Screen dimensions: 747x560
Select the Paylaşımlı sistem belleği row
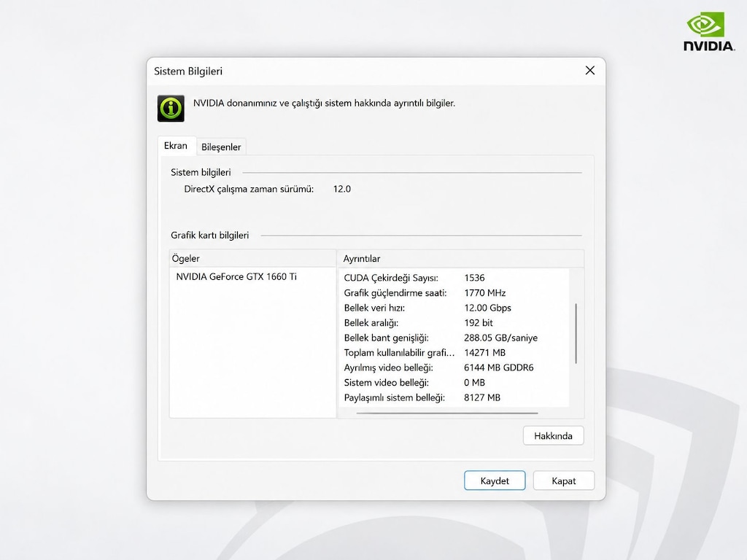click(x=454, y=397)
